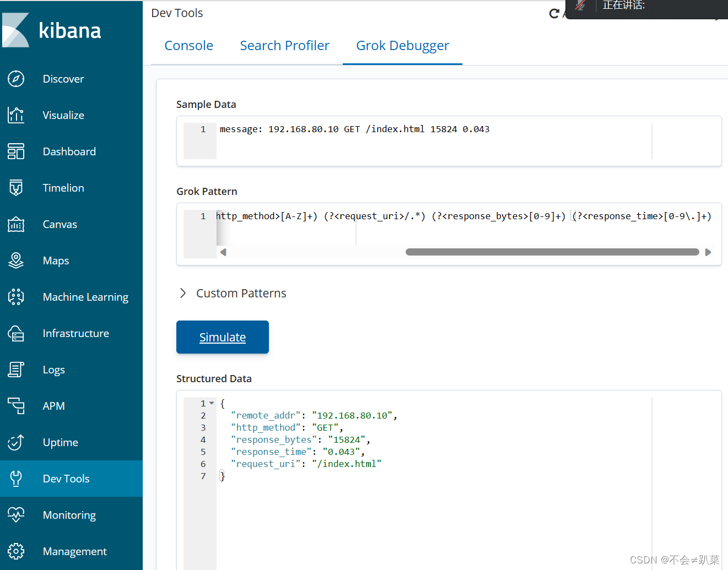The height and width of the screenshot is (570, 728).
Task: Click the Uptime check icon
Action: 16,442
